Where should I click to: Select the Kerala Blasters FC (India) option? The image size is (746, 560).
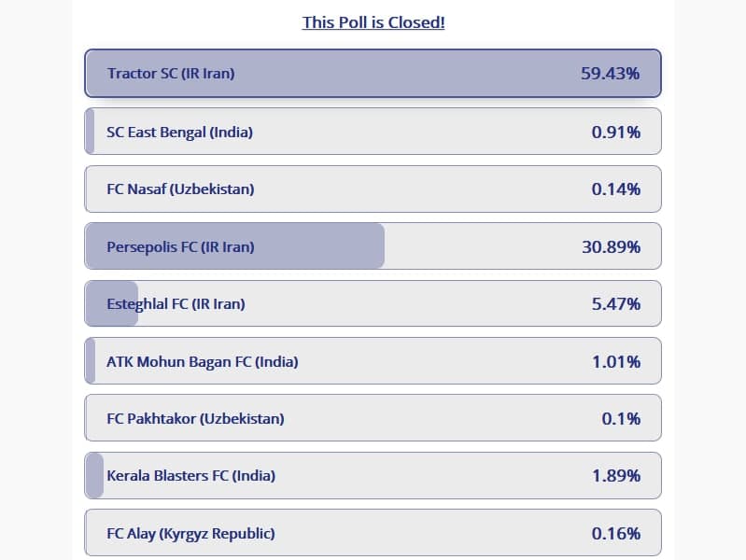click(x=373, y=475)
